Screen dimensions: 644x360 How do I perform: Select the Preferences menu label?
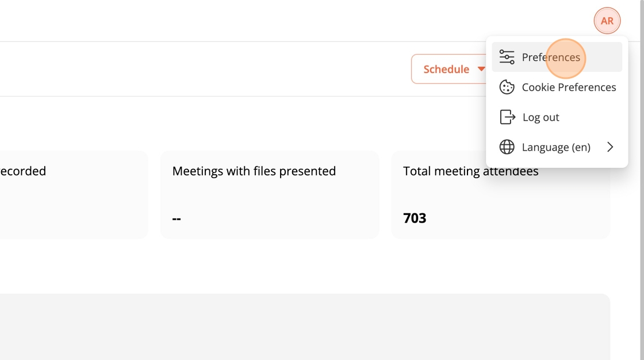coord(550,58)
